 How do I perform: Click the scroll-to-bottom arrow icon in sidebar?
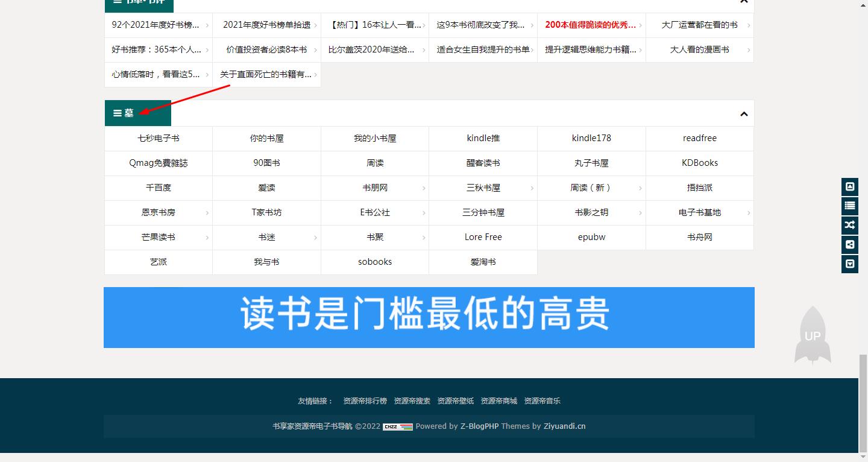coord(849,264)
